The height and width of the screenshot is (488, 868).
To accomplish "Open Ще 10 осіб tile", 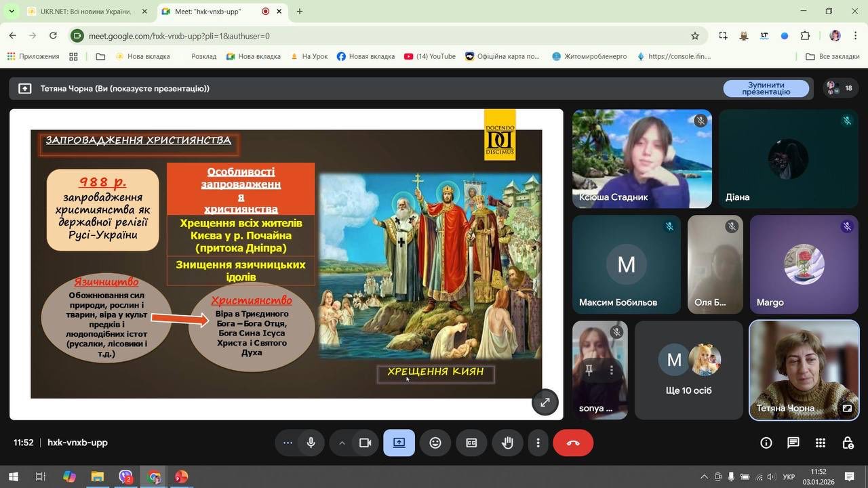I will [688, 370].
